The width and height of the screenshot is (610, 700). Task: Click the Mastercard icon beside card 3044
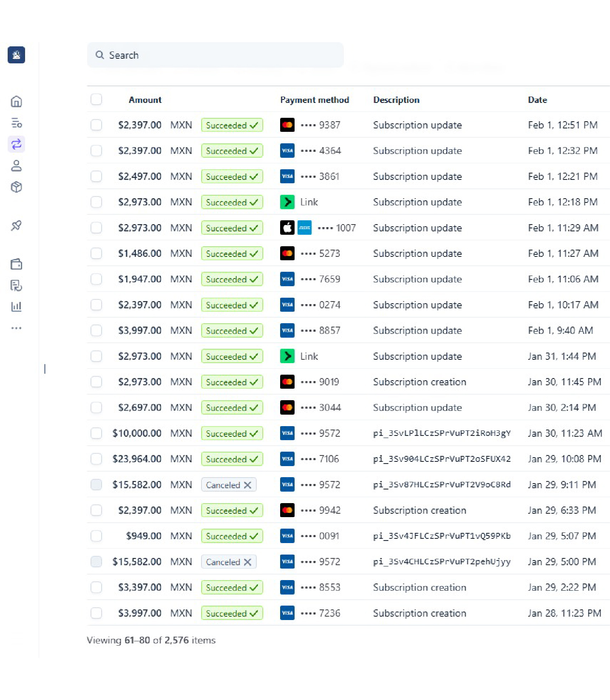[x=287, y=407]
